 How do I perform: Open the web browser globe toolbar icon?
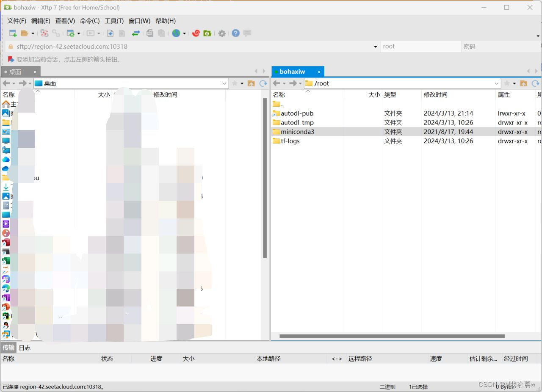point(176,33)
